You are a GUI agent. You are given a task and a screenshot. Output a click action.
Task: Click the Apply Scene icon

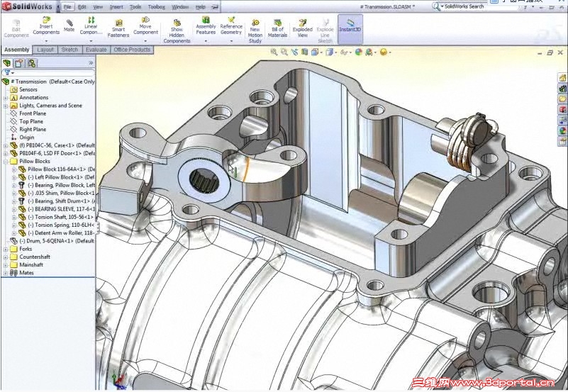[x=369, y=52]
